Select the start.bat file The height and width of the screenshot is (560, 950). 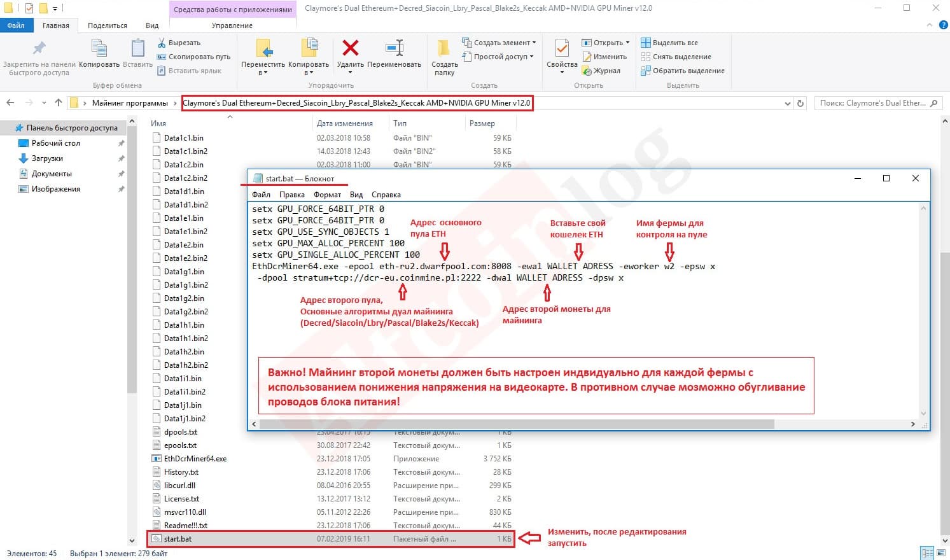point(330,539)
